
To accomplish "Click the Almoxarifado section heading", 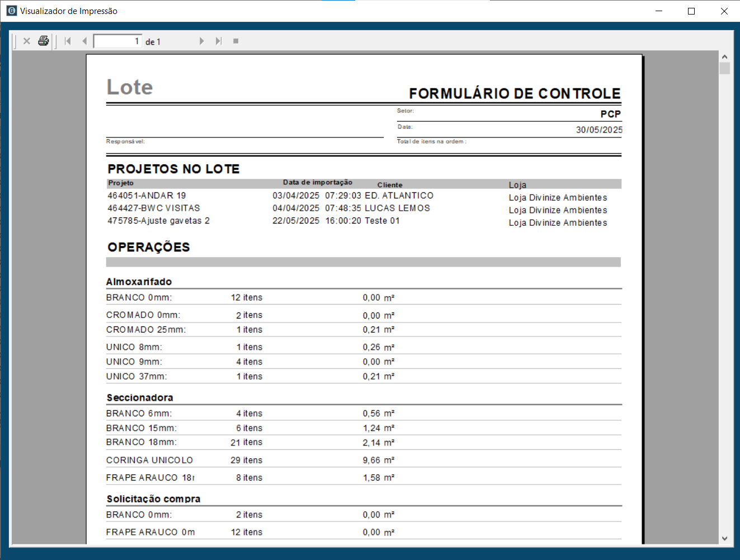I will pyautogui.click(x=139, y=282).
